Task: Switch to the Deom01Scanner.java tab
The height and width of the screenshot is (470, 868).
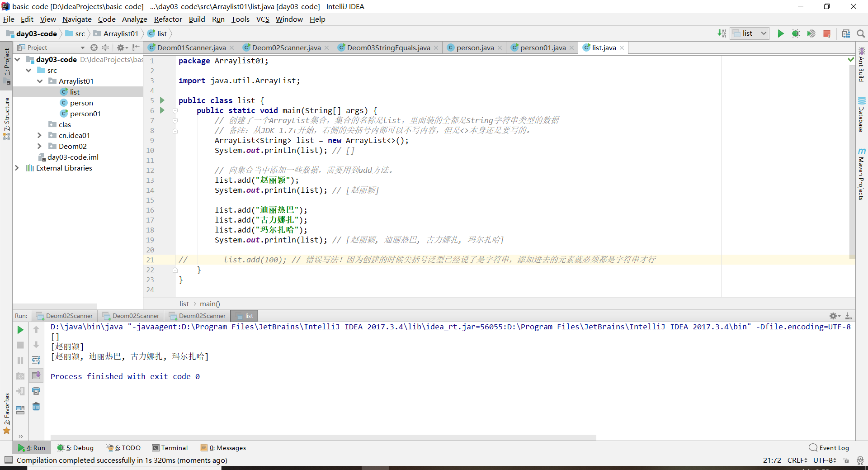Action: click(x=191, y=47)
